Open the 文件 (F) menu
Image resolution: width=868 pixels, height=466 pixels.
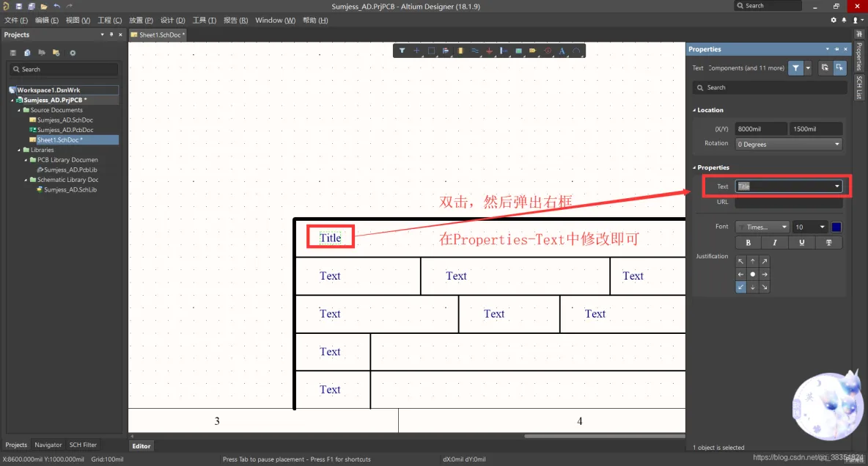16,21
